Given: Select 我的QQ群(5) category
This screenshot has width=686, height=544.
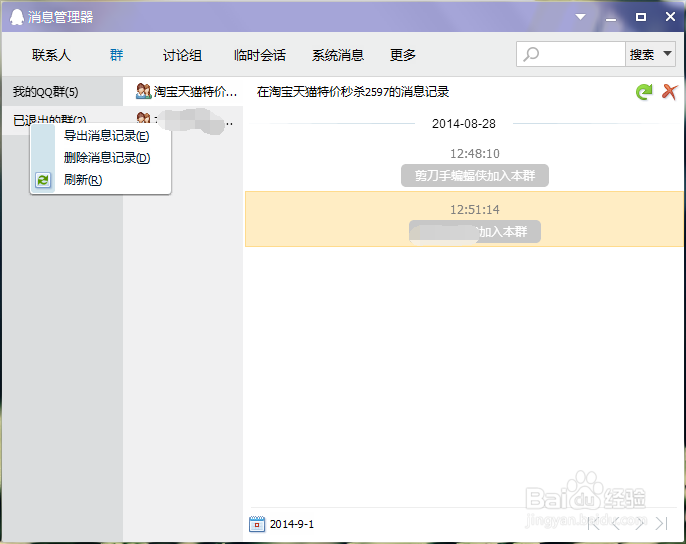Looking at the screenshot, I should point(62,92).
